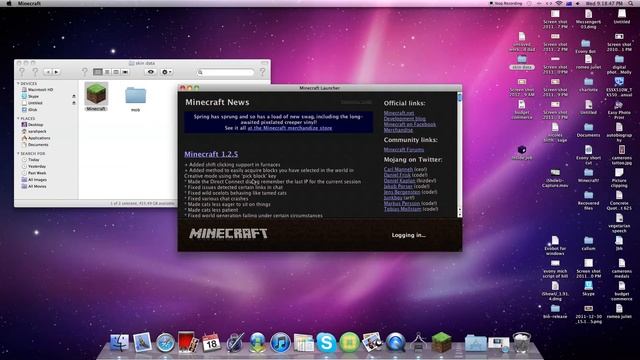Open the Trash in the Dock
Viewport: 640px width, 360px height.
[521, 342]
